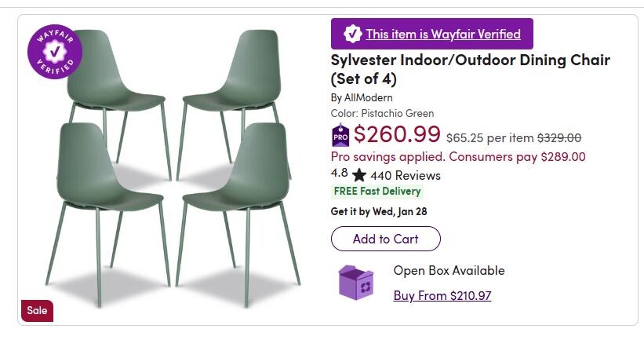Click the red Sale badge
The height and width of the screenshot is (340, 644).
(37, 310)
